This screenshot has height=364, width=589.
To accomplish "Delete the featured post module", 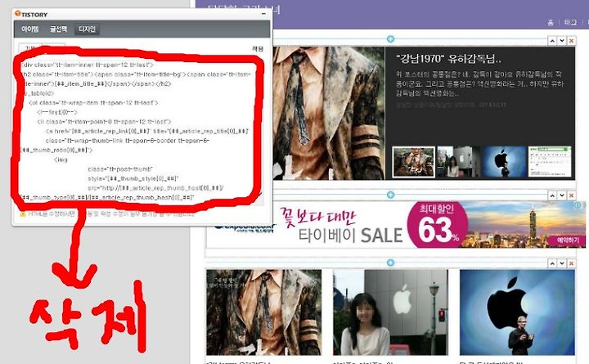I will [x=571, y=41].
